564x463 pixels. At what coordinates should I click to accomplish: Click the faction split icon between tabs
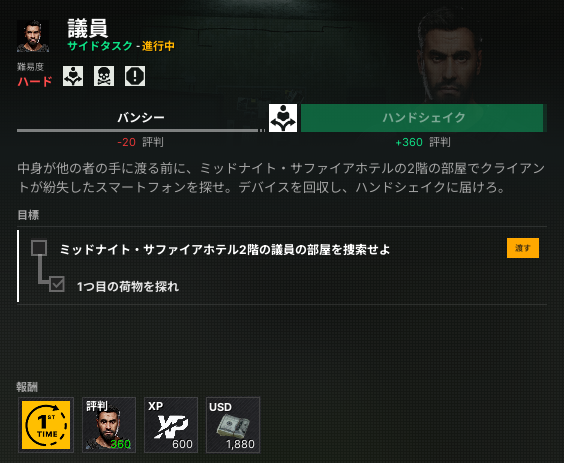283,118
